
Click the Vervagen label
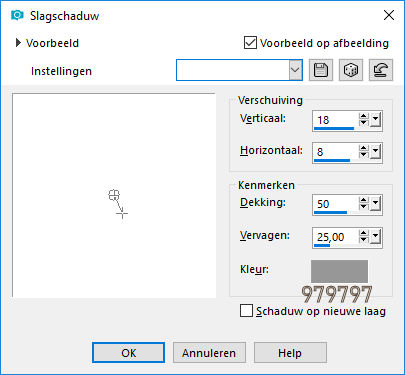[x=265, y=236]
